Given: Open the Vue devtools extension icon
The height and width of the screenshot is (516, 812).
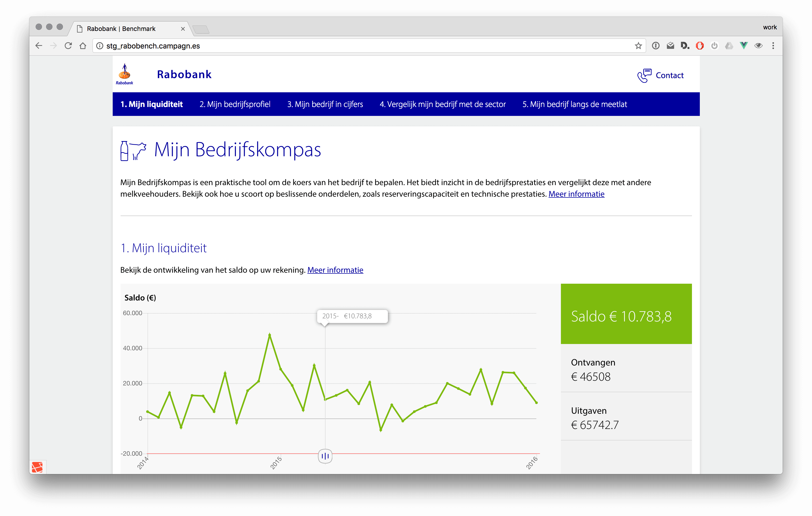Looking at the screenshot, I should [744, 45].
